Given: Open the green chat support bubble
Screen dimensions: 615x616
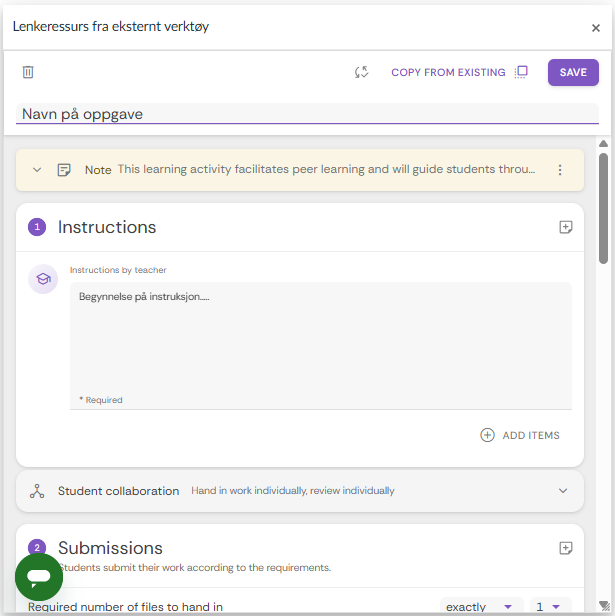Looking at the screenshot, I should pyautogui.click(x=39, y=577).
